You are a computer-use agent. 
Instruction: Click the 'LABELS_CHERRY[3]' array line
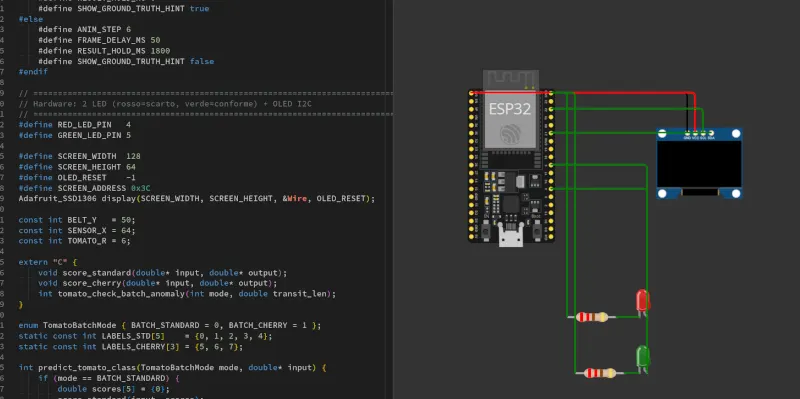pos(131,346)
